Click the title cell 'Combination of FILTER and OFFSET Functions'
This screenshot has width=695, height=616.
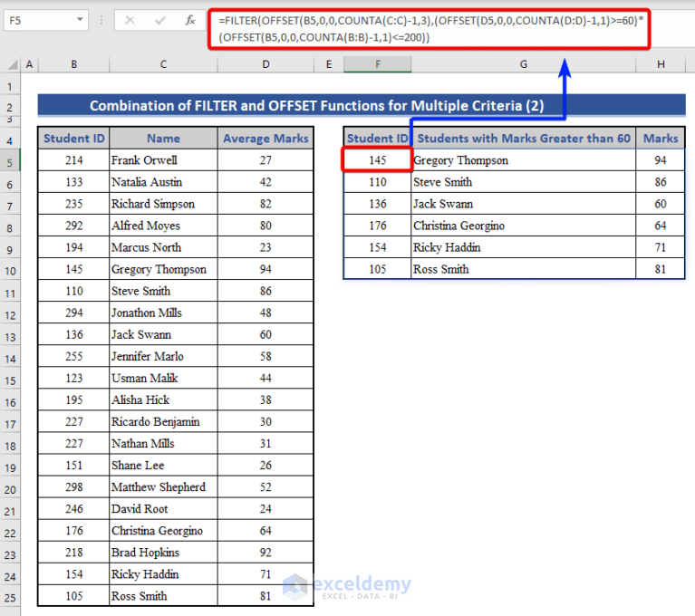[362, 105]
